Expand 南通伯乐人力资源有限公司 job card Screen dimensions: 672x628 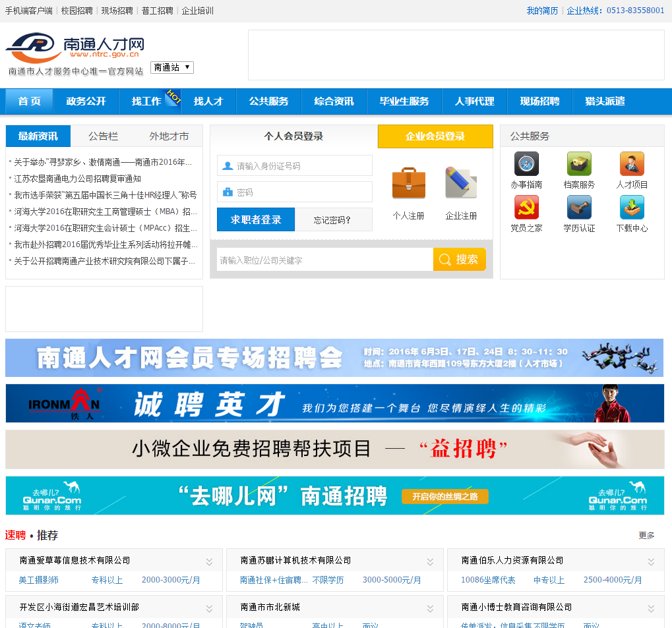click(x=651, y=561)
